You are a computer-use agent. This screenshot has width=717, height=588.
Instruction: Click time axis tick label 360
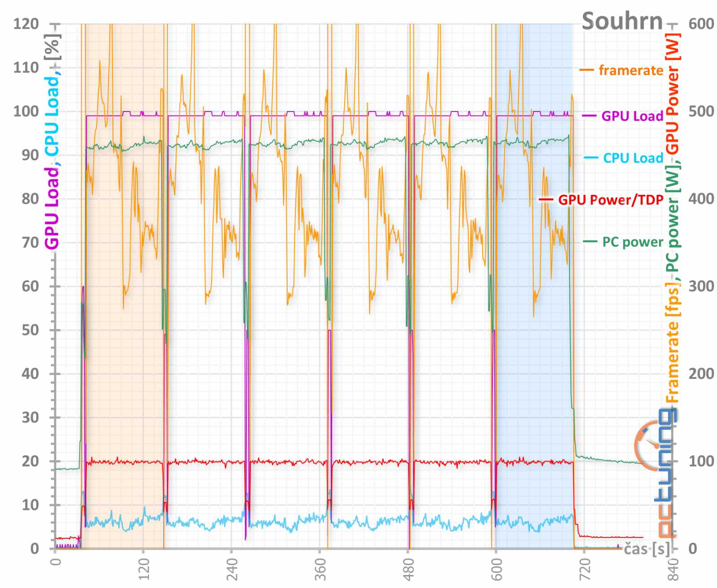point(320,569)
